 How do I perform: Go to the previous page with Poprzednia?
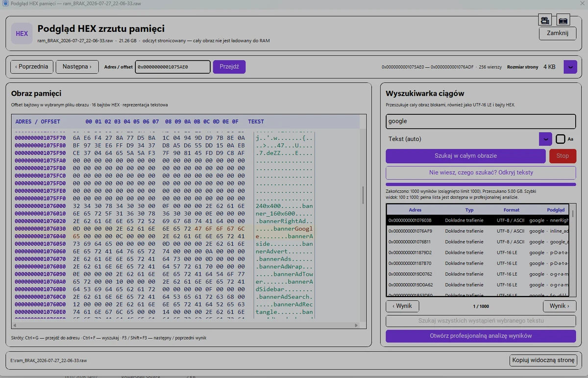(32, 67)
